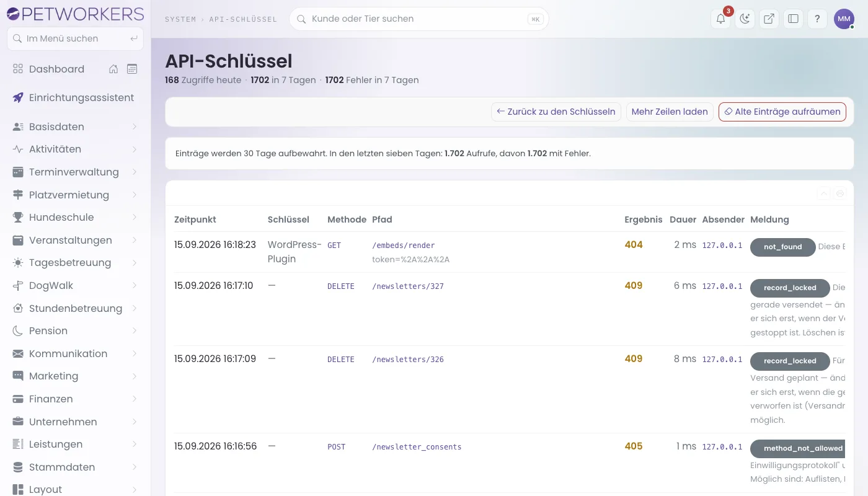Image resolution: width=868 pixels, height=496 pixels.
Task: Open the Kommunikation menu item
Action: (x=75, y=353)
